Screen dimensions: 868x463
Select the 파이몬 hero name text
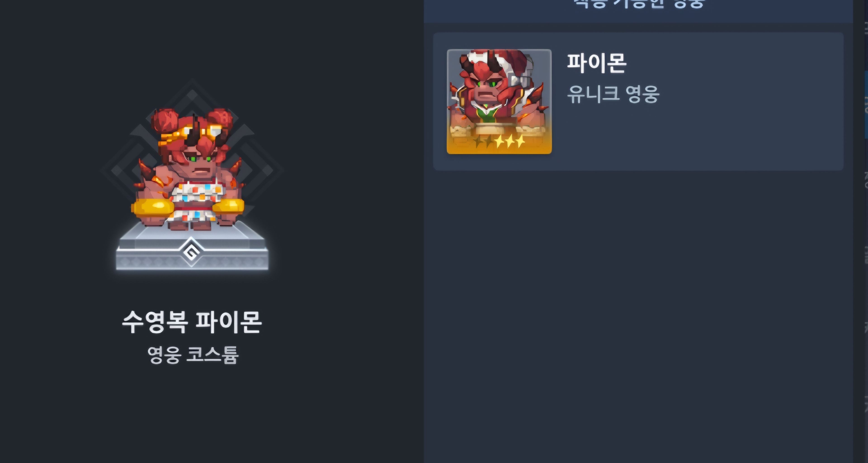click(x=597, y=63)
